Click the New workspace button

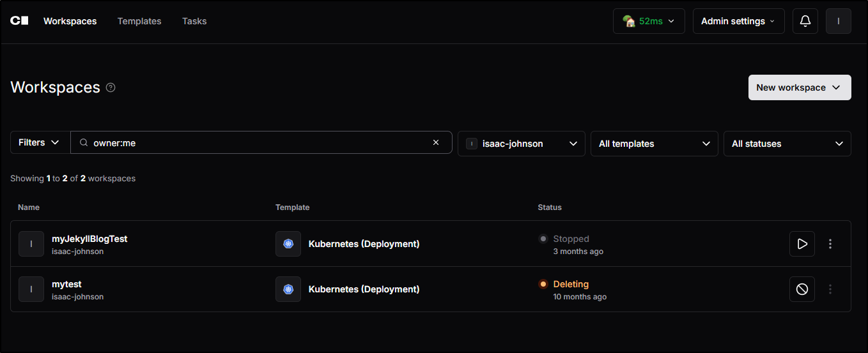(799, 87)
